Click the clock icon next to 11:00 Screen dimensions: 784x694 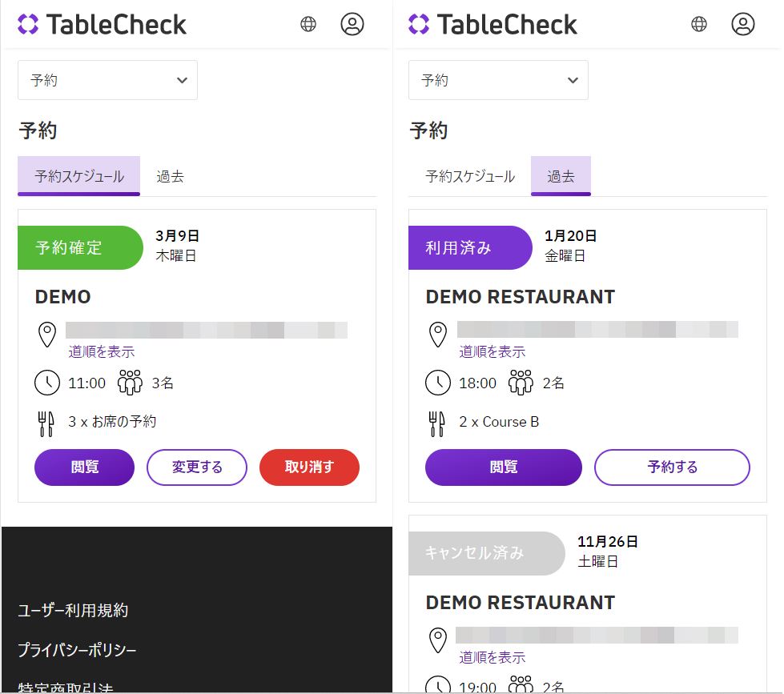[46, 383]
